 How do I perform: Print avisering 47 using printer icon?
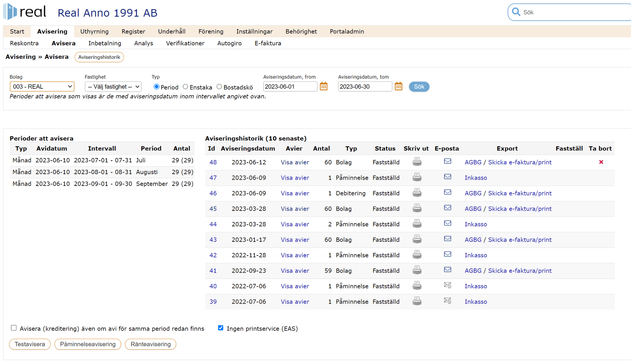point(417,177)
